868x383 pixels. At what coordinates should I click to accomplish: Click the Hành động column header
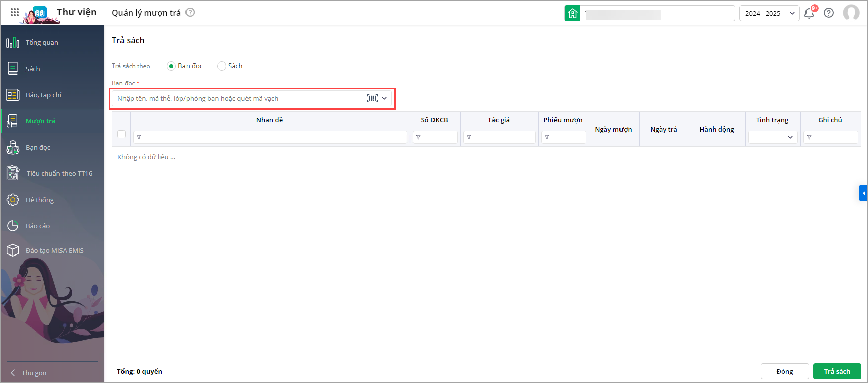(x=717, y=130)
